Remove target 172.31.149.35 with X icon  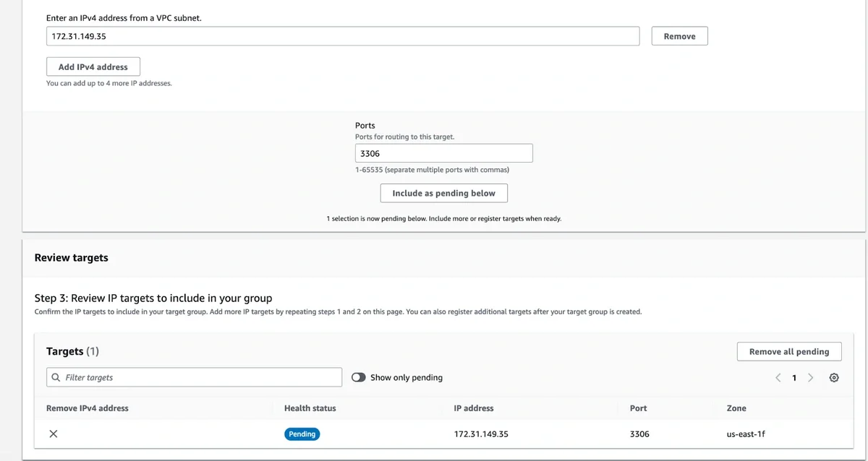pyautogui.click(x=54, y=434)
